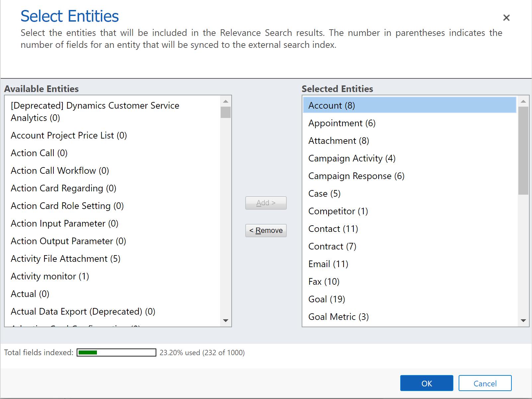Click the disabled Add button
This screenshot has height=399, width=532.
point(266,203)
